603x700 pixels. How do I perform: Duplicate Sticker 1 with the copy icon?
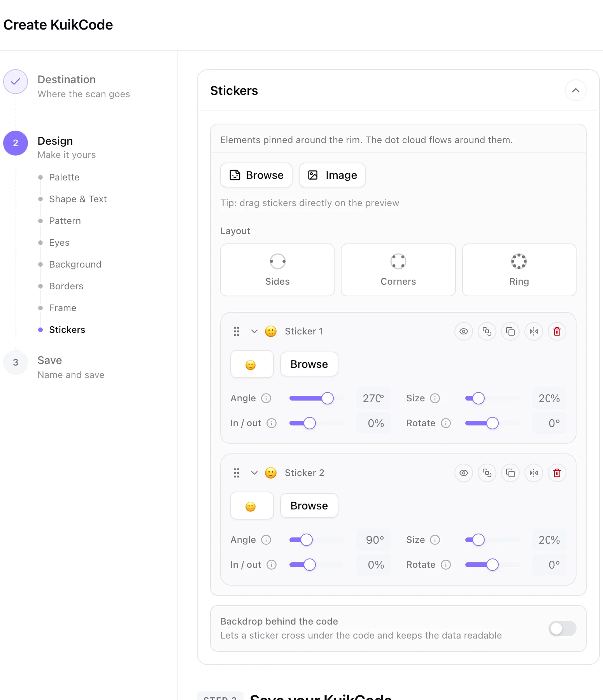pyautogui.click(x=510, y=331)
